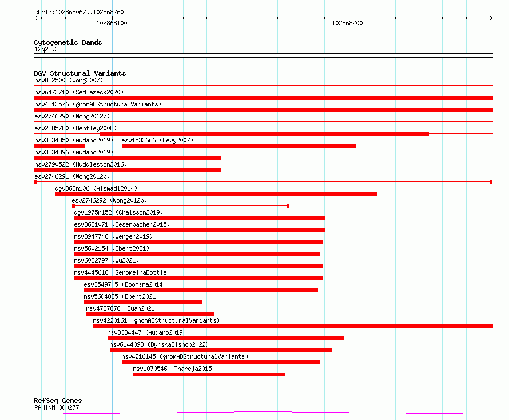Viewport: 509px width, 420px height.
Task: Select the nsv4220161 red feature bar
Action: (x=293, y=326)
